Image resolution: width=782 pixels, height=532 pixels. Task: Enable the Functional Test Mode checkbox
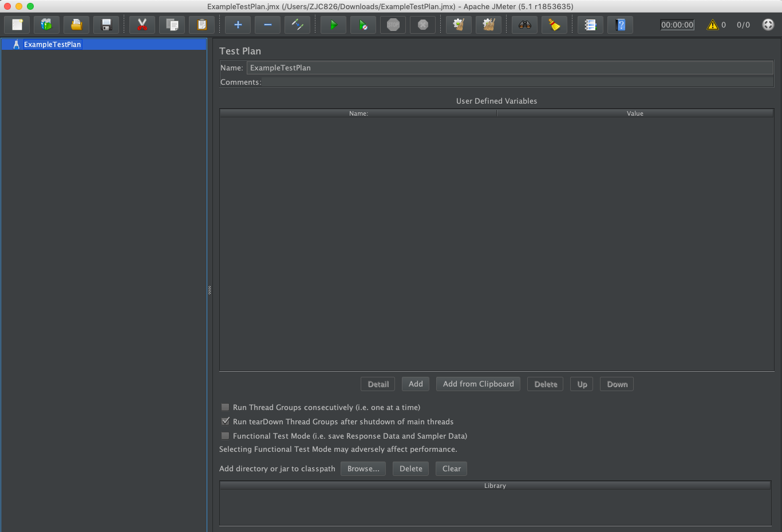click(226, 436)
